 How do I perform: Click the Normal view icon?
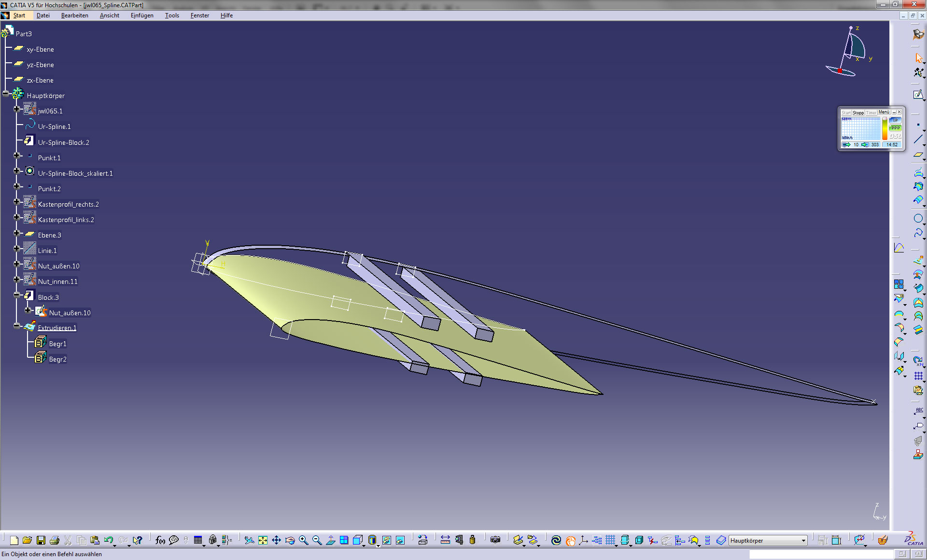[331, 540]
